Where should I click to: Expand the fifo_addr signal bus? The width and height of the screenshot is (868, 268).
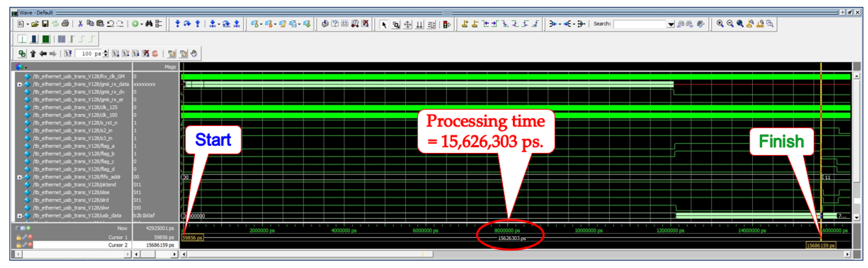pos(20,177)
